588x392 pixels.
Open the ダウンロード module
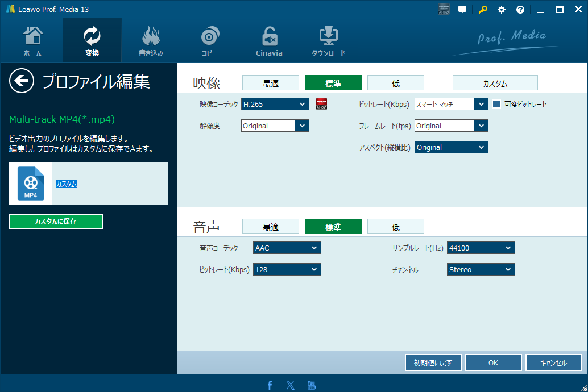click(x=328, y=41)
